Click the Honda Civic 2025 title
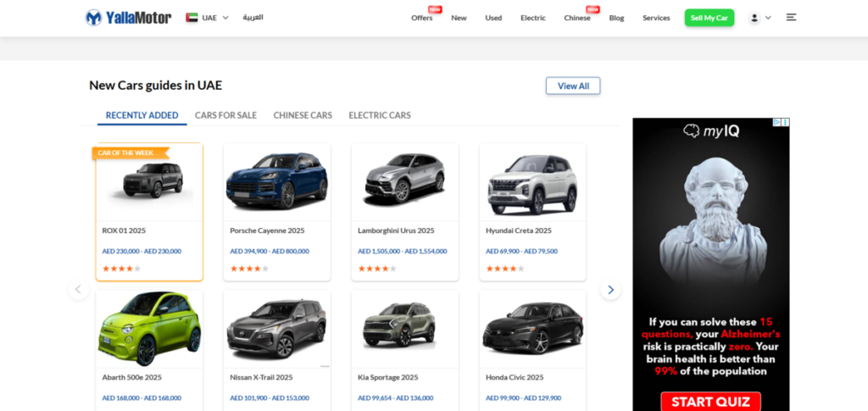 [515, 377]
